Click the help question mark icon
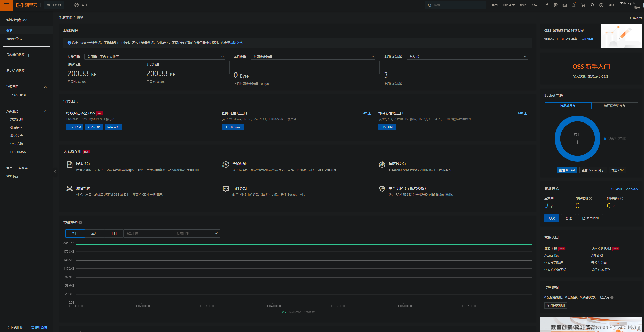Viewport: 644px width, 332px height. [601, 5]
